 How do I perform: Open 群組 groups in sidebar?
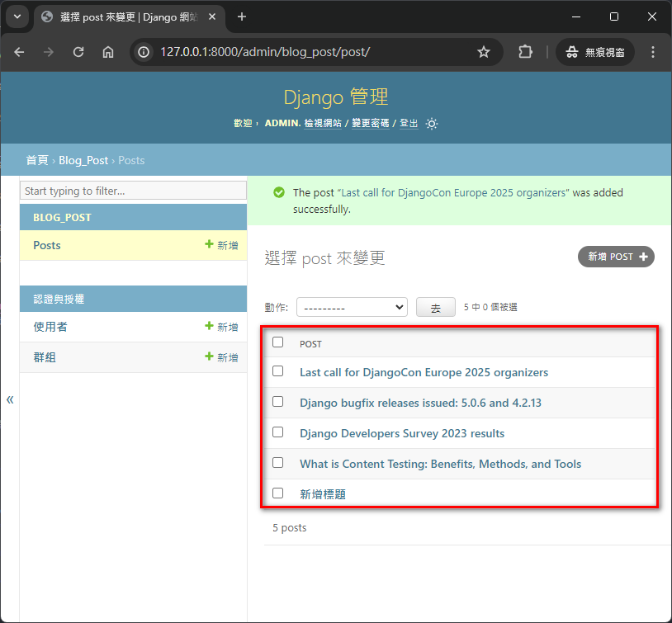pos(45,357)
